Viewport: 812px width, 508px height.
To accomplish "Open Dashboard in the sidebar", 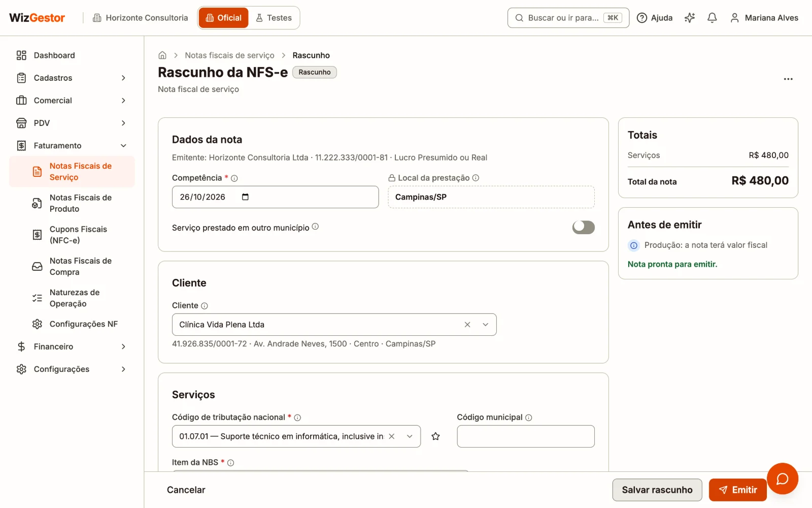I will click(72, 55).
